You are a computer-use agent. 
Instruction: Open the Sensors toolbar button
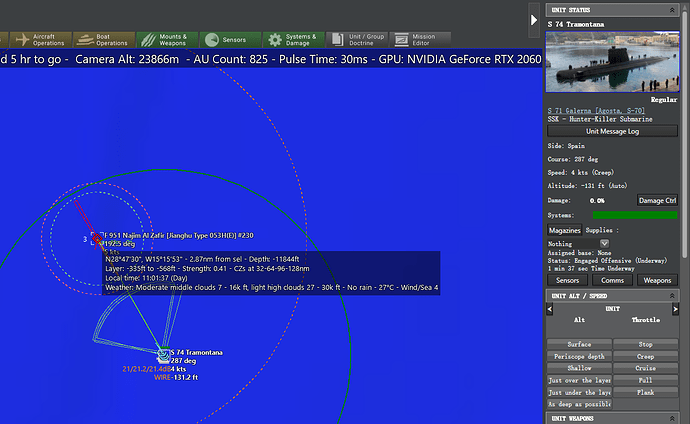coord(231,40)
